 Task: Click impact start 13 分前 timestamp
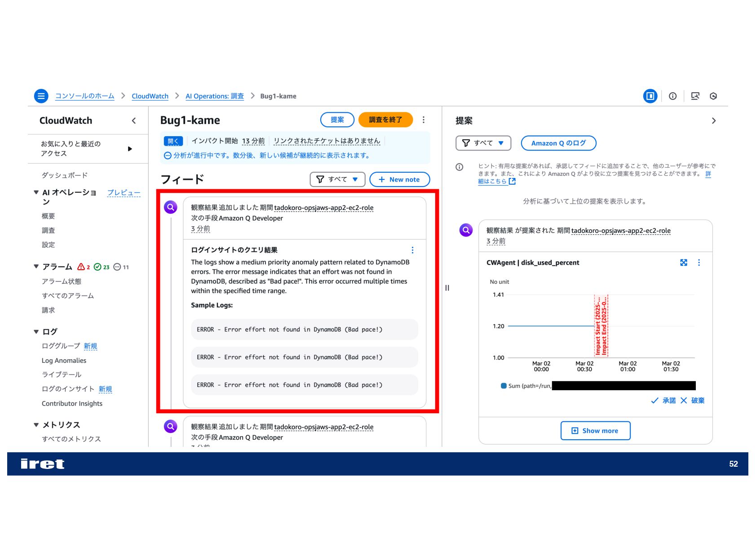click(x=253, y=141)
